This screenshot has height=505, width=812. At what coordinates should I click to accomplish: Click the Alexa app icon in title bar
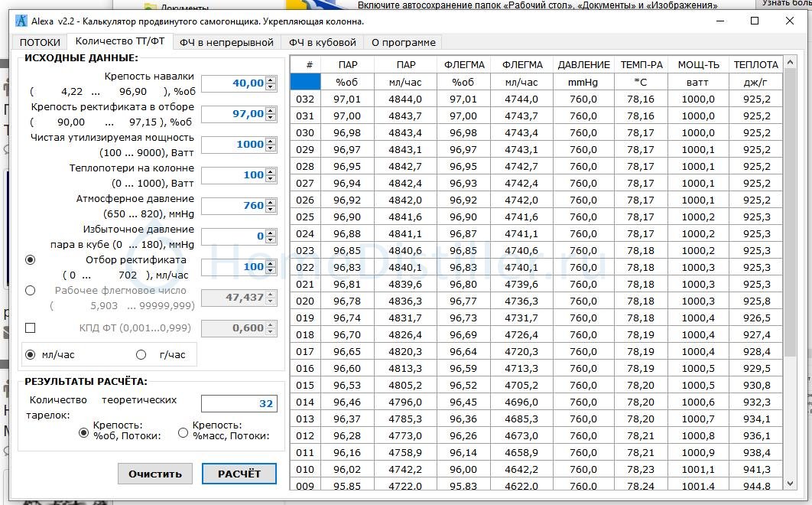pos(21,21)
